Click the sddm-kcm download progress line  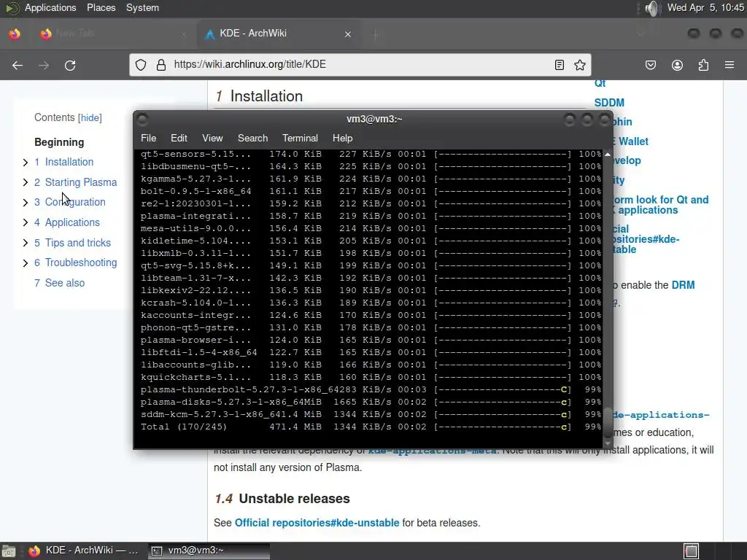tap(371, 414)
